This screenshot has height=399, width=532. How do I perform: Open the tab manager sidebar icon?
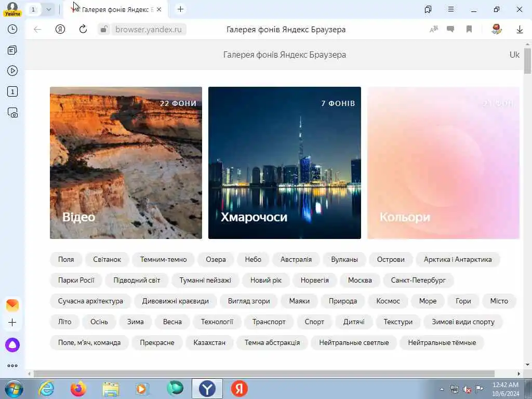12,50
